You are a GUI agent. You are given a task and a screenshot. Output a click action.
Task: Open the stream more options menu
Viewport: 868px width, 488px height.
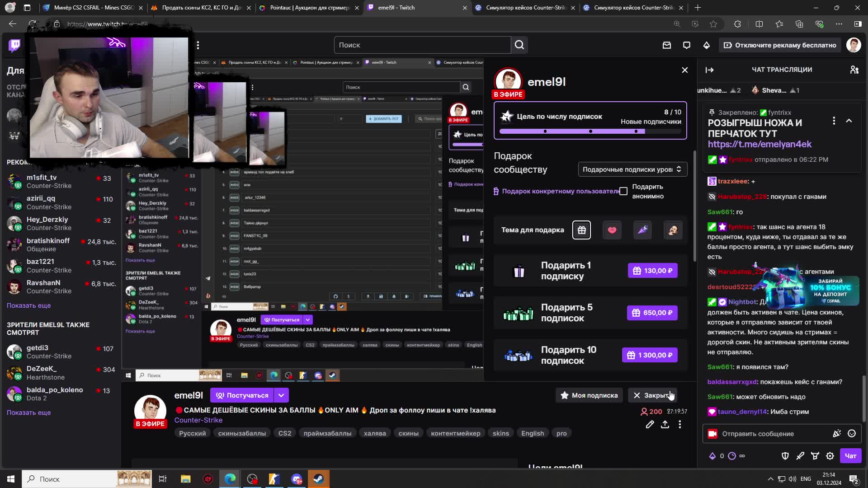(x=680, y=424)
